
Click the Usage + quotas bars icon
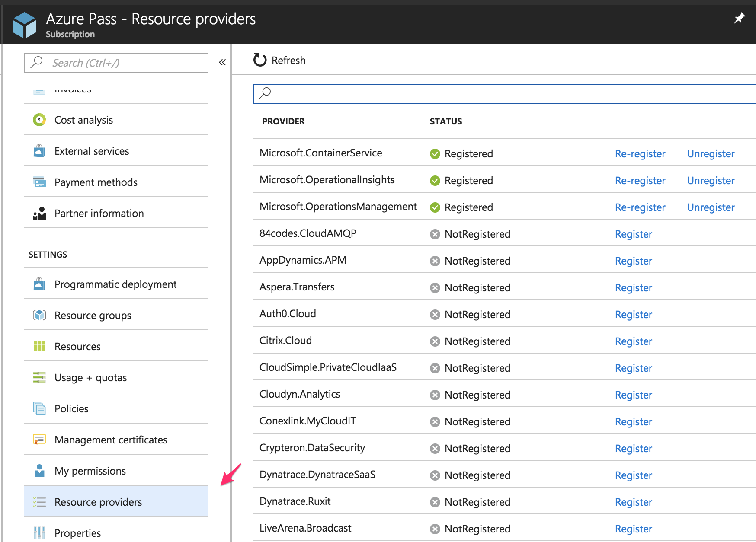39,377
